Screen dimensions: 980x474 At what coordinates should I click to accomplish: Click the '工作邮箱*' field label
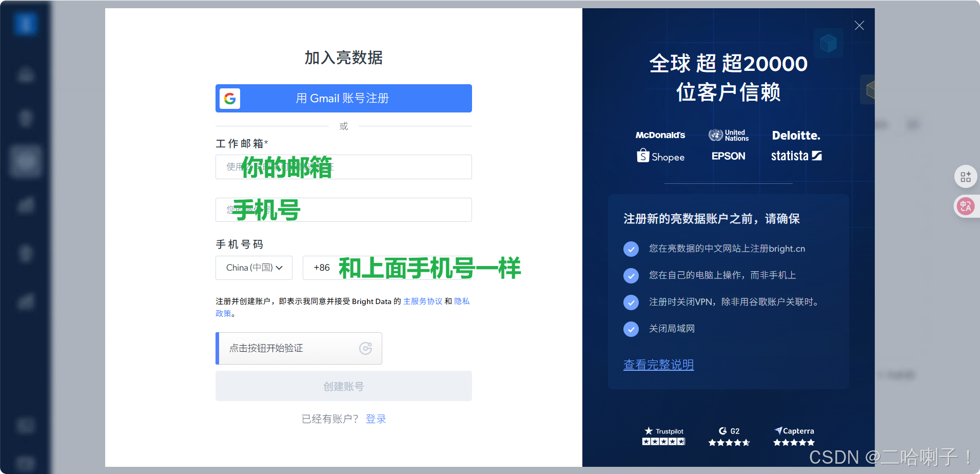point(242,143)
